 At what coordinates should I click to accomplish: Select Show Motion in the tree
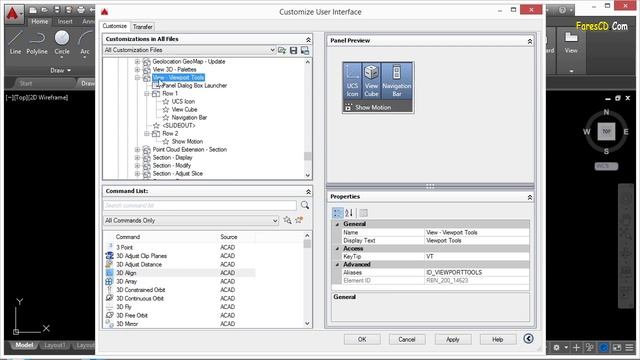pyautogui.click(x=187, y=142)
